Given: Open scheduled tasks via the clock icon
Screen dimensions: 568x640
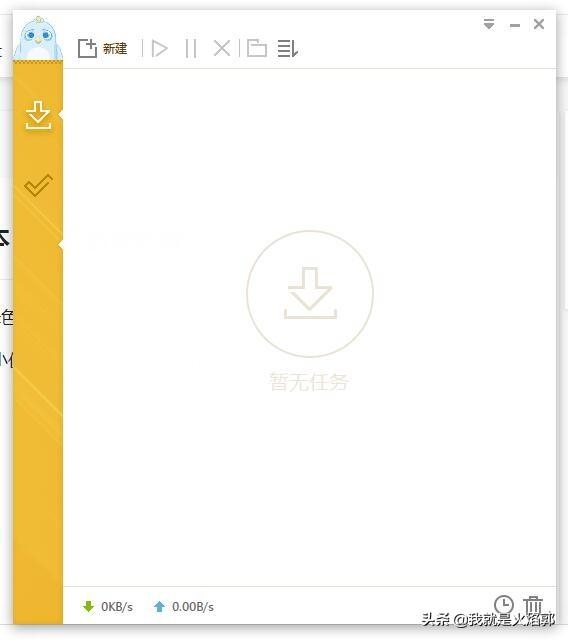Looking at the screenshot, I should (x=504, y=604).
